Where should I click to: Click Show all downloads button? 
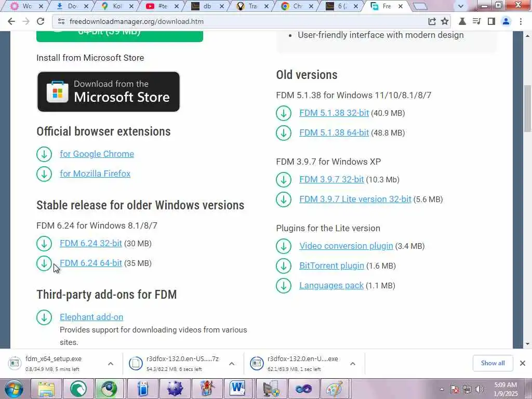pos(493,363)
